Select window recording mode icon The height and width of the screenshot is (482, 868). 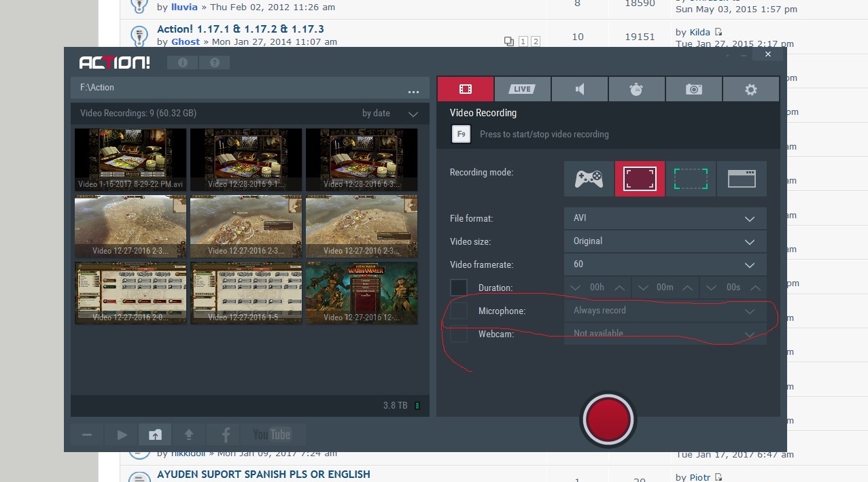coord(742,179)
